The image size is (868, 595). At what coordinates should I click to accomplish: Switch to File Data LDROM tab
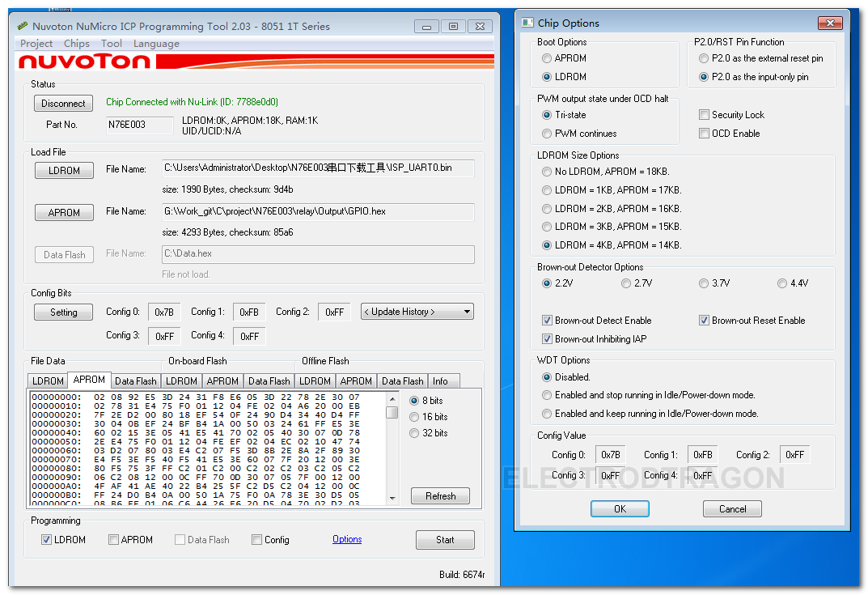(48, 380)
